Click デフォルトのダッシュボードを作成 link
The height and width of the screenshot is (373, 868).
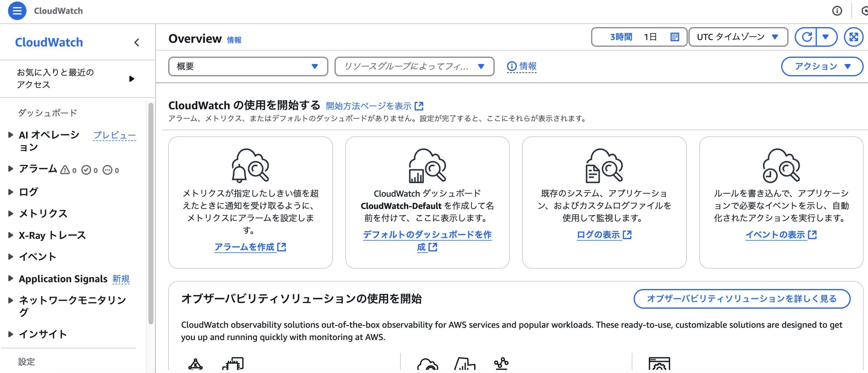pos(427,241)
